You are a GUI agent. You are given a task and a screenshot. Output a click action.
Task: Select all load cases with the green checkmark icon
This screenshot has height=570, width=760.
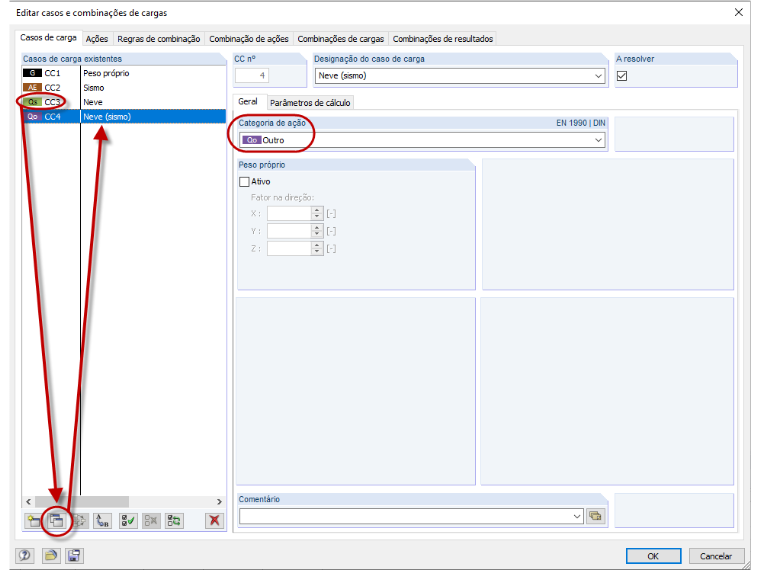coord(128,521)
